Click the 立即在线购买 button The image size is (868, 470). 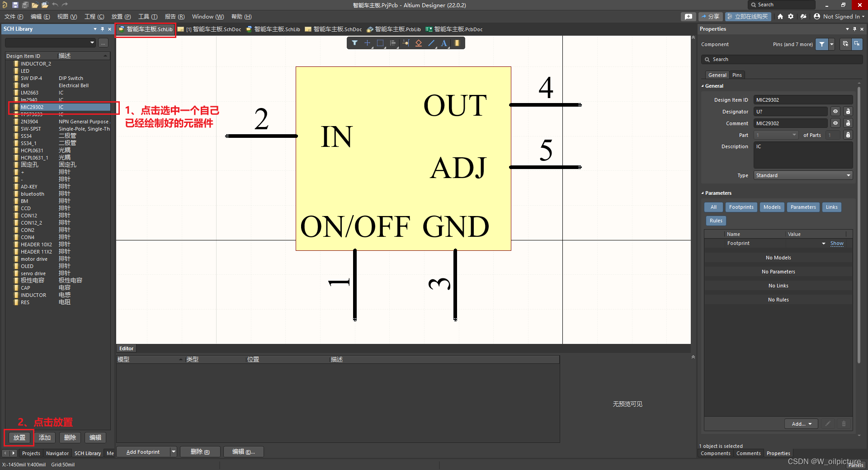click(748, 17)
